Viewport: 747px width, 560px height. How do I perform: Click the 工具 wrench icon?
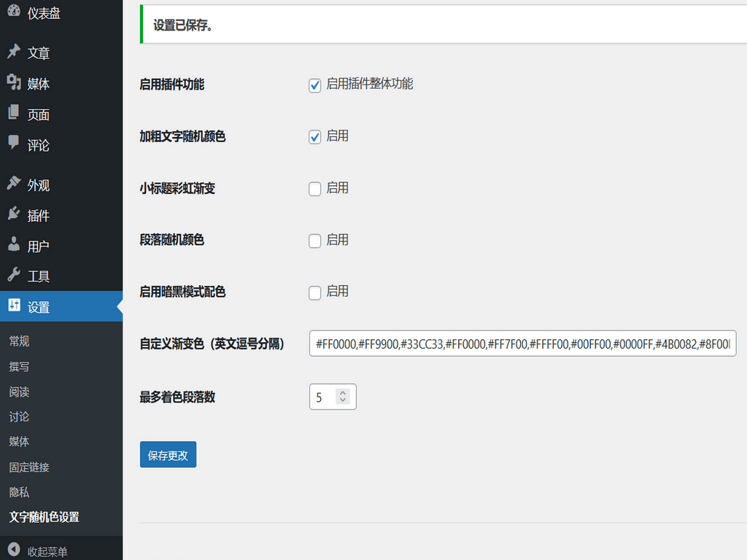click(x=14, y=274)
